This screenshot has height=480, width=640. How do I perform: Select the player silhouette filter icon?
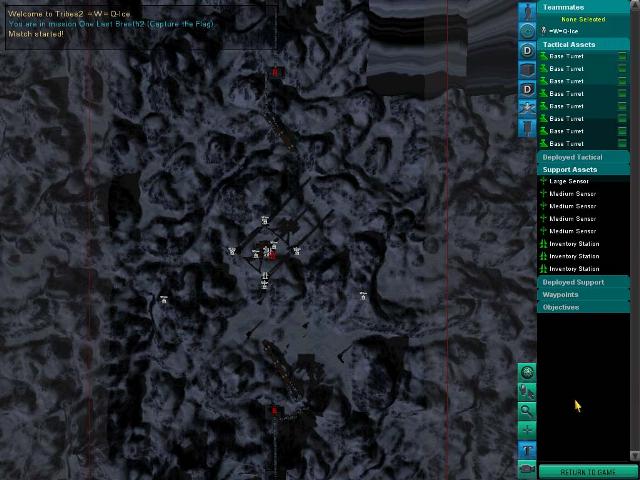527,11
